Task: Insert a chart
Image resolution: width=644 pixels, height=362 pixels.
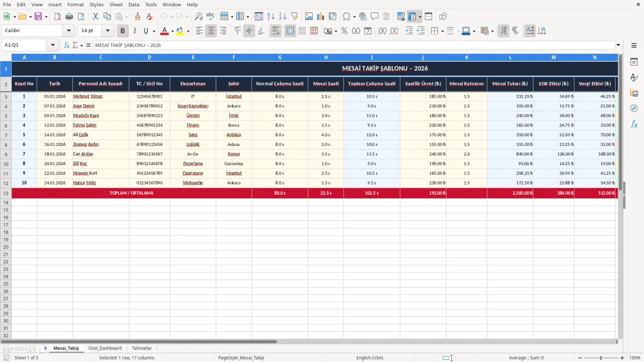Action: [x=321, y=17]
